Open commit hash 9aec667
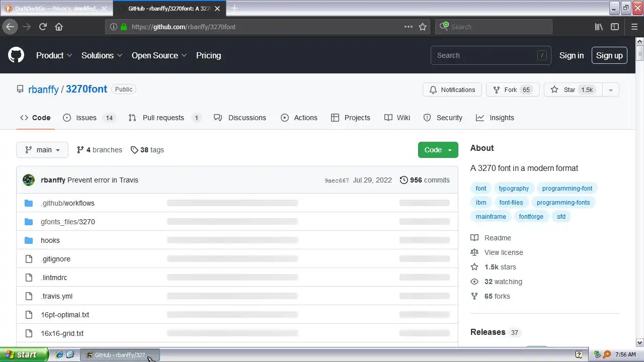The width and height of the screenshot is (644, 362). coord(337,180)
